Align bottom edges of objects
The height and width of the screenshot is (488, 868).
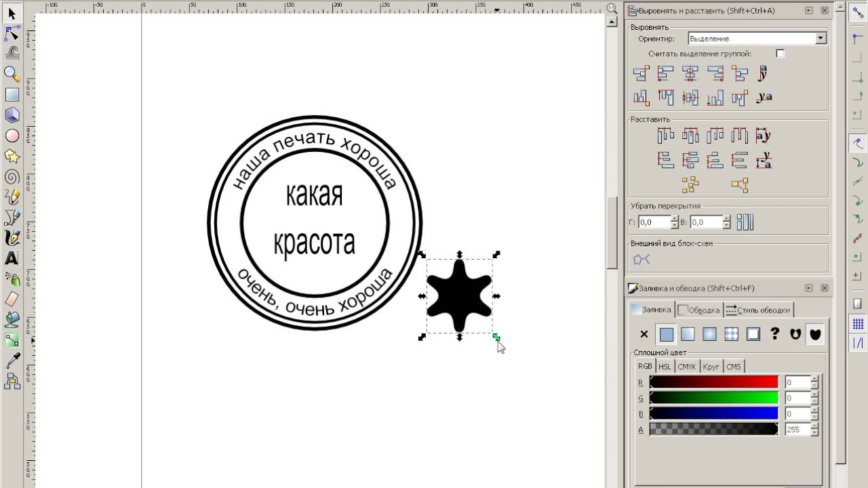[x=715, y=98]
